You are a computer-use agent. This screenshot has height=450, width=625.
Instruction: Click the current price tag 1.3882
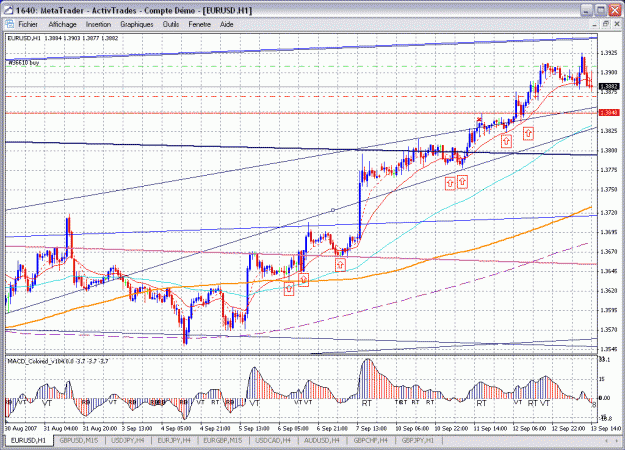pos(609,86)
